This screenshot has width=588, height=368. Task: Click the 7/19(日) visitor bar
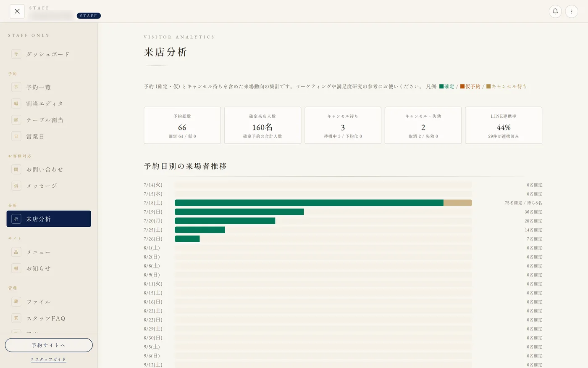pos(239,212)
